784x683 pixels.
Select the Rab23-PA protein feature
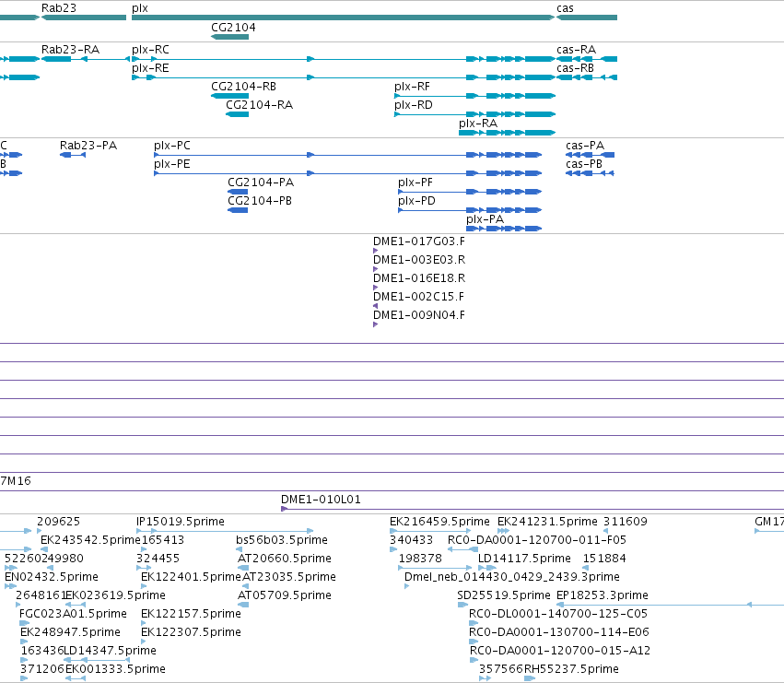click(73, 155)
